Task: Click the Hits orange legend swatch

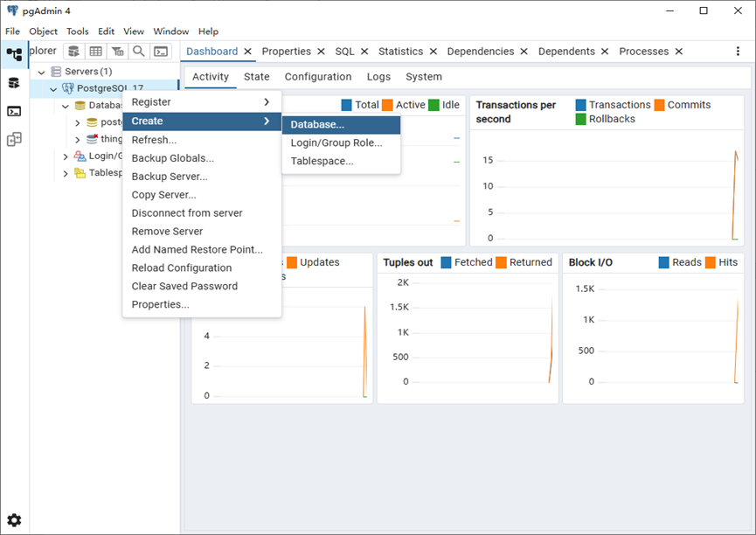Action: pyautogui.click(x=711, y=262)
